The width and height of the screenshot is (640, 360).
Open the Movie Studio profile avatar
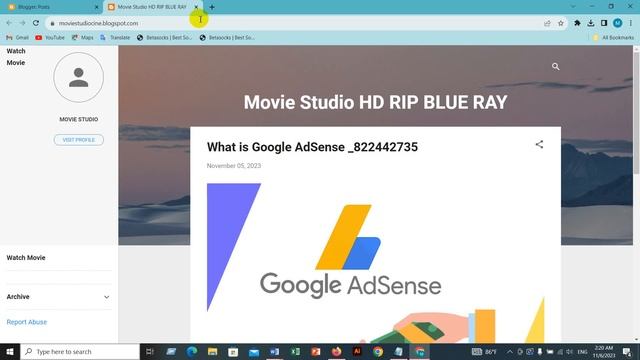click(78, 77)
